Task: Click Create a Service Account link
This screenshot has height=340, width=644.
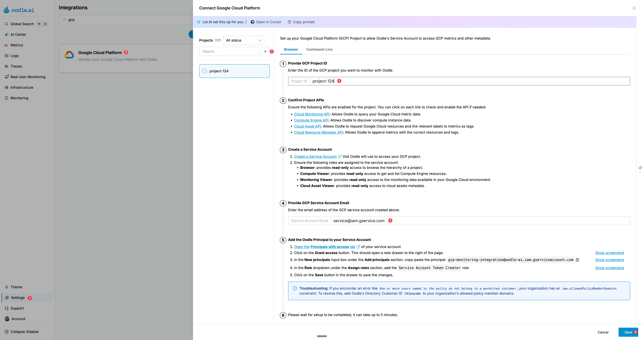Action: (x=315, y=157)
